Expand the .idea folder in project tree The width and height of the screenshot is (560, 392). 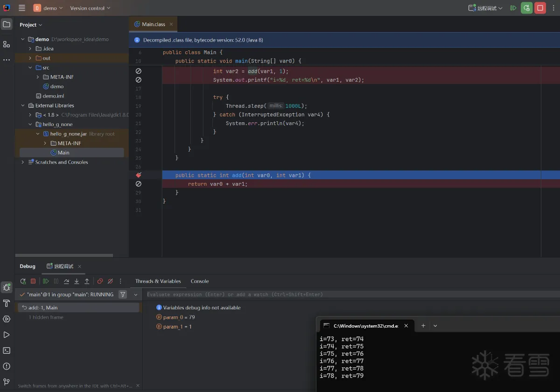(30, 49)
